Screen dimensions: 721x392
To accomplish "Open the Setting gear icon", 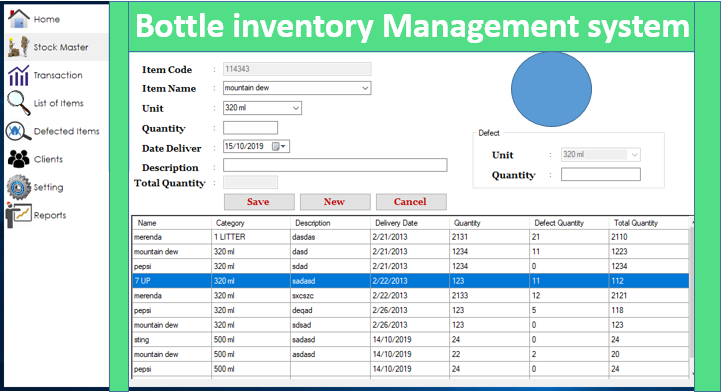I will (18, 187).
